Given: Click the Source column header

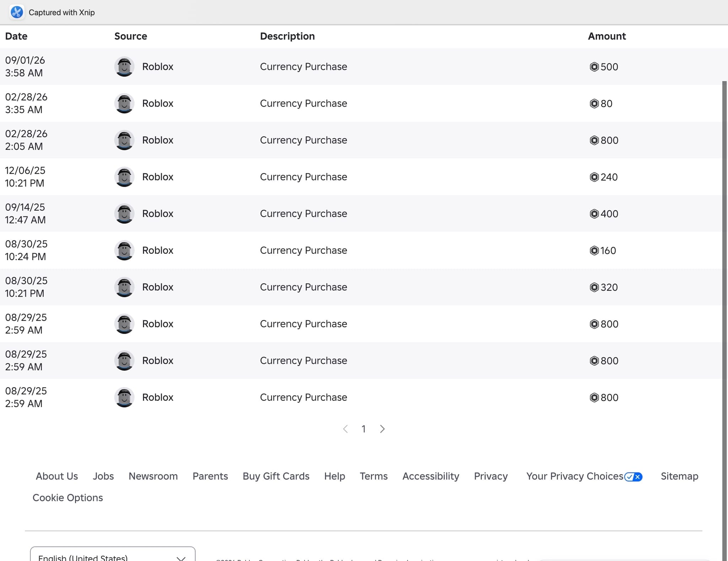Looking at the screenshot, I should pyautogui.click(x=130, y=36).
